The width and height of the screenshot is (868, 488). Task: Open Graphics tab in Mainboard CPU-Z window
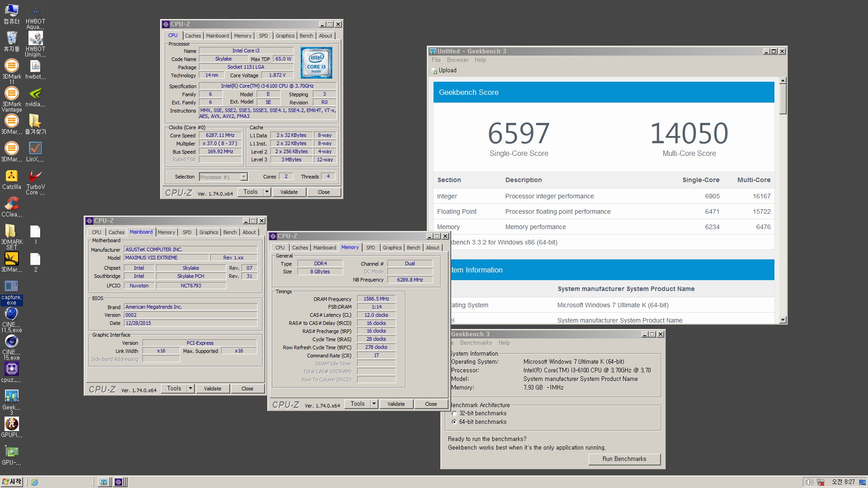point(208,232)
